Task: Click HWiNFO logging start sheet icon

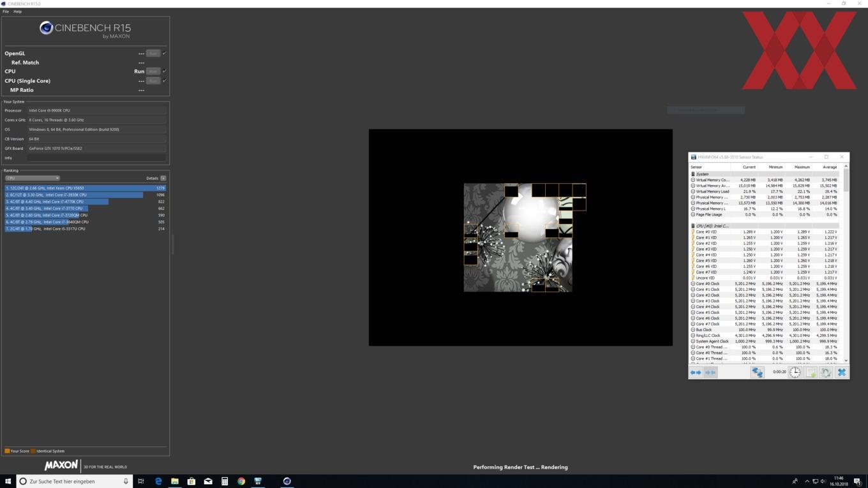Action: 811,373
